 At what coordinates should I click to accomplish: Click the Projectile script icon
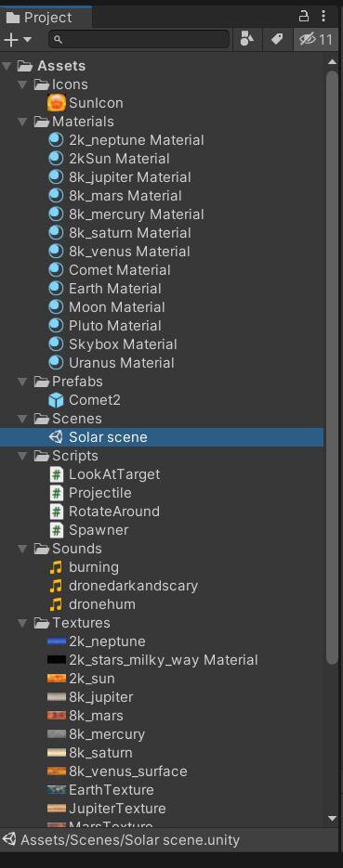coord(57,493)
